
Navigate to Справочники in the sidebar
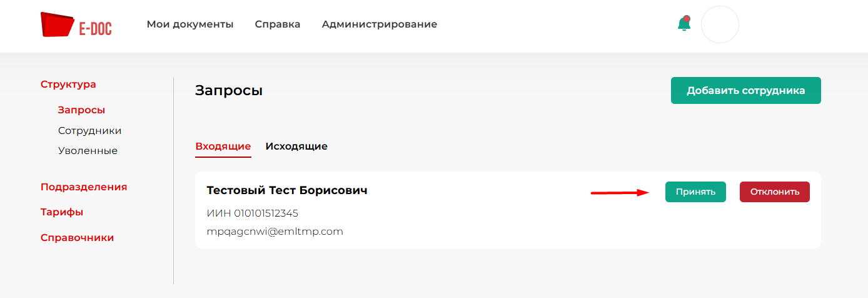[78, 238]
